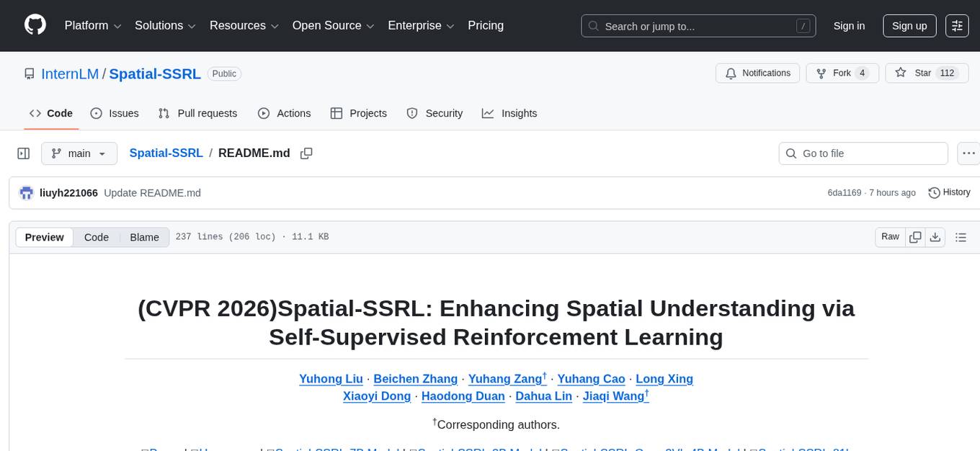Open the more options ellipsis menu
This screenshot has height=451, width=980.
(968, 153)
